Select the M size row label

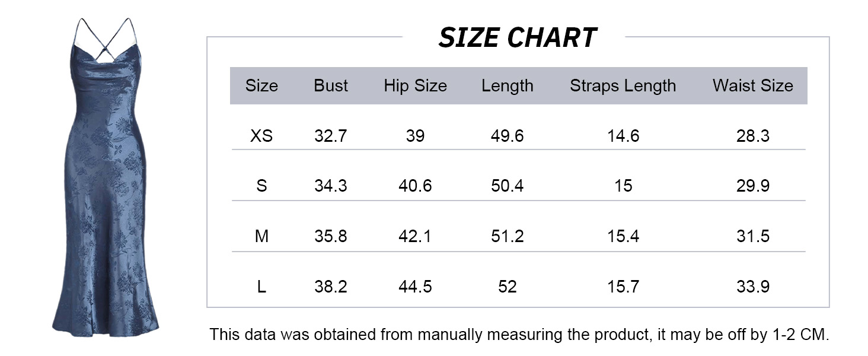(x=261, y=237)
